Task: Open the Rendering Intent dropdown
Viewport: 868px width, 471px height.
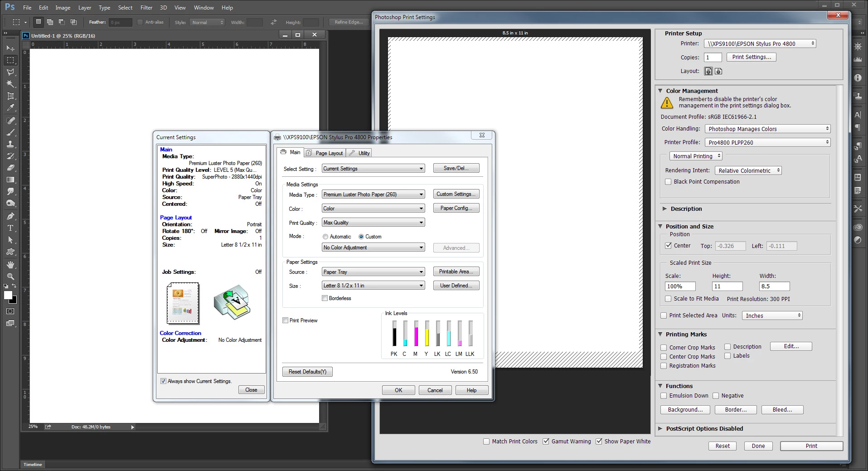Action: coord(748,170)
